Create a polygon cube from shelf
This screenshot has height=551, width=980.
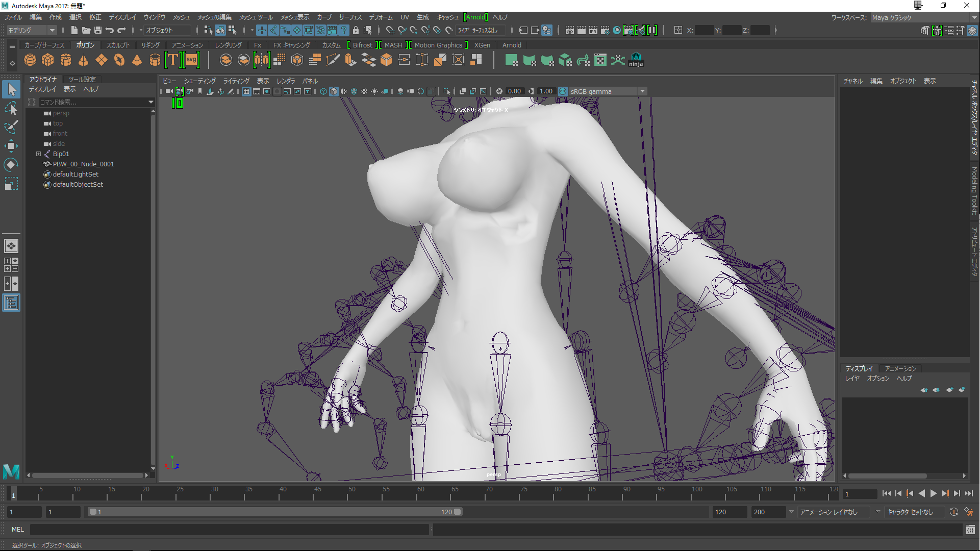coord(48,60)
